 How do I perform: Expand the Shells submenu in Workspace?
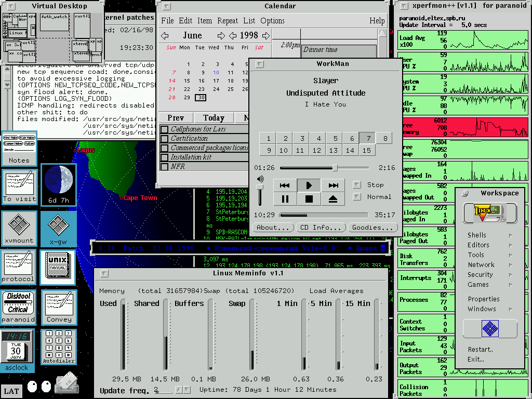tap(488, 235)
